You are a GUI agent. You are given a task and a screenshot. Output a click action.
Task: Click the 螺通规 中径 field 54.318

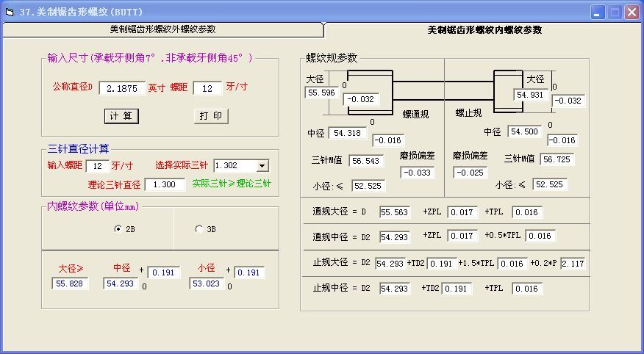click(x=348, y=133)
